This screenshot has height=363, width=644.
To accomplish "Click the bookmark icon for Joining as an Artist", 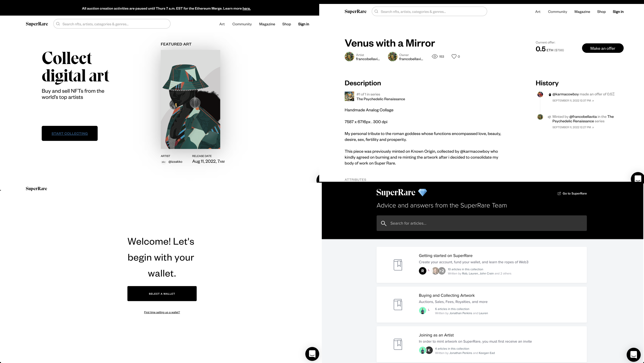I will (x=398, y=344).
